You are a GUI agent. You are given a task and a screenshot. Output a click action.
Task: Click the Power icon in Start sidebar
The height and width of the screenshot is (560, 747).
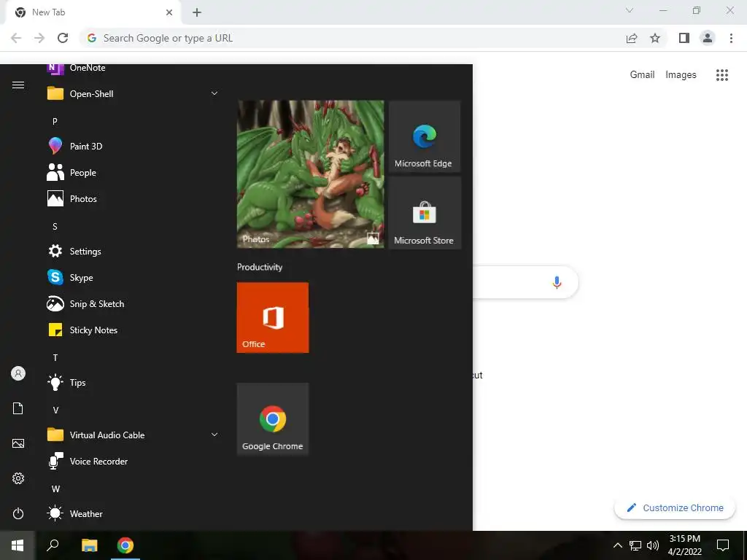[18, 513]
